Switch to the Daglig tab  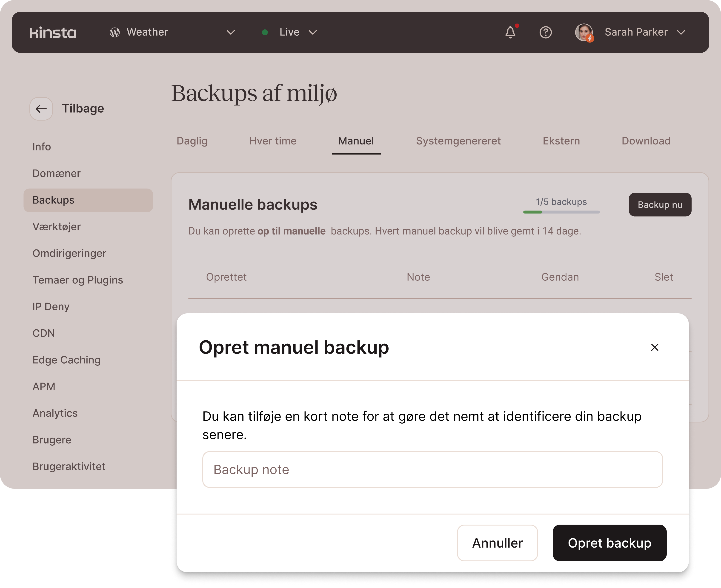point(192,141)
